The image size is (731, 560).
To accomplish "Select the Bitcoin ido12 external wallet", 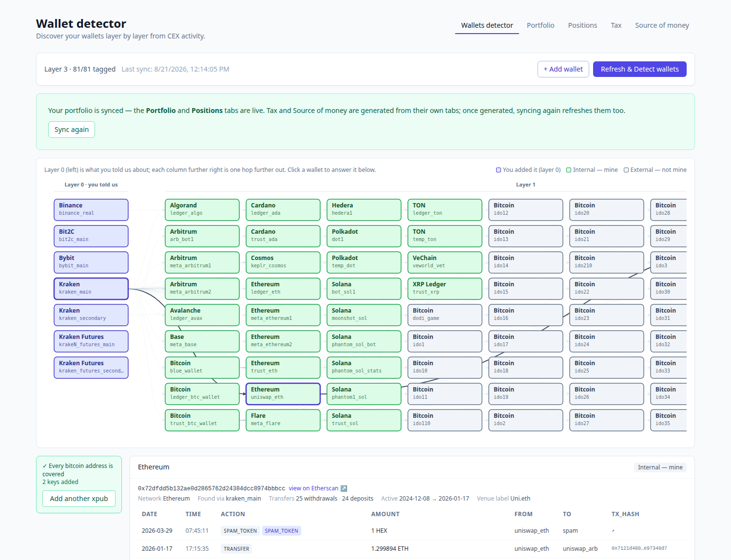I will tap(526, 210).
